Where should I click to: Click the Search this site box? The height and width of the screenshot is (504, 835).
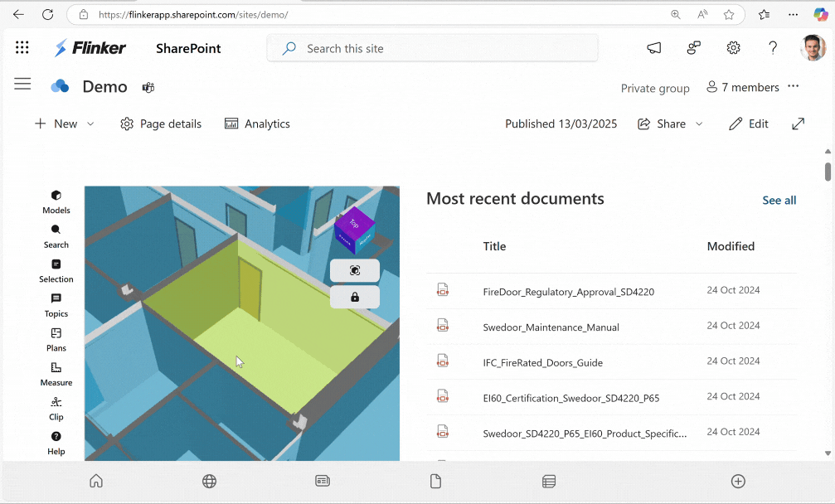click(432, 48)
